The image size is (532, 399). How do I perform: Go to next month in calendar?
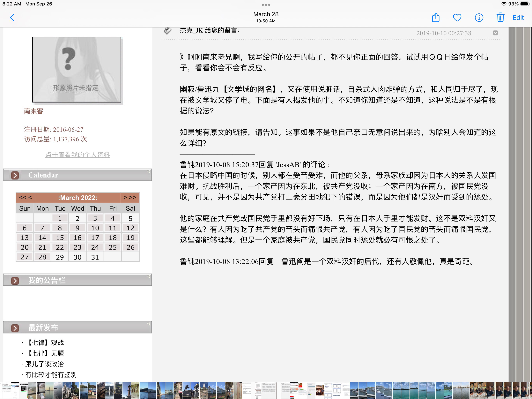[x=130, y=197]
